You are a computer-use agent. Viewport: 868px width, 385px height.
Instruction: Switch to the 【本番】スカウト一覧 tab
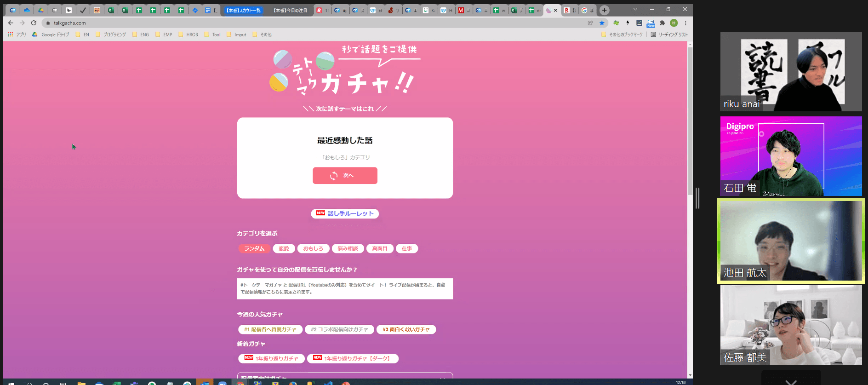click(x=244, y=10)
